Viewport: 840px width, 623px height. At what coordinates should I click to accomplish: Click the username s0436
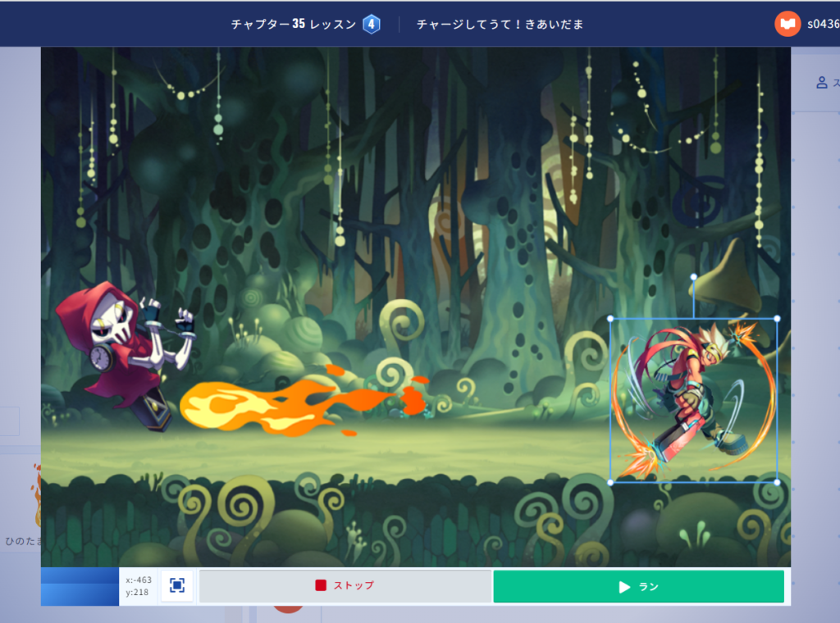point(824,24)
